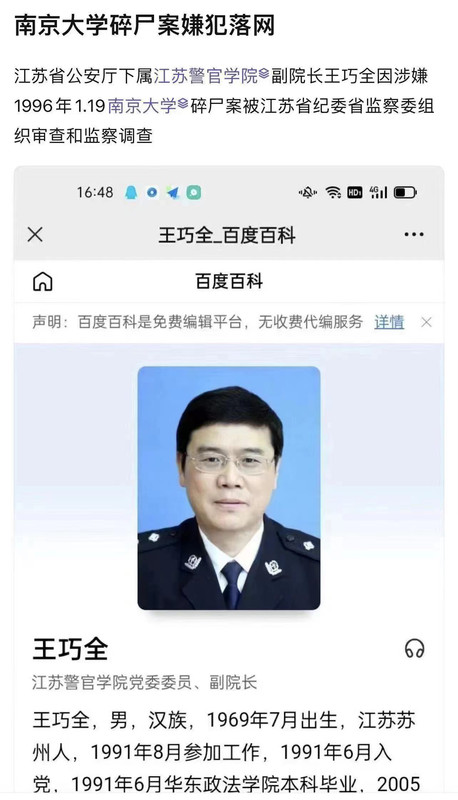The image size is (458, 800).
Task: Dismiss the 声明 notice banner
Action: tap(426, 322)
